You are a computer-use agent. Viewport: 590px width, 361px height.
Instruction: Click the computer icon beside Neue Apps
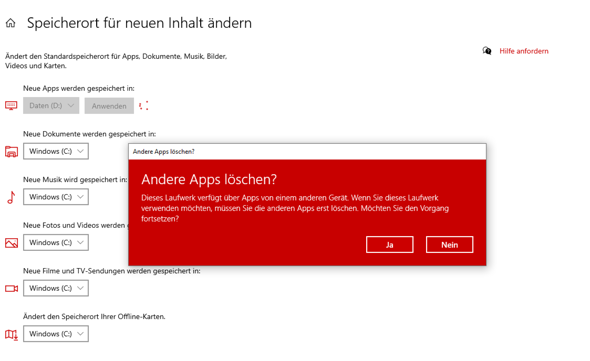(x=11, y=106)
